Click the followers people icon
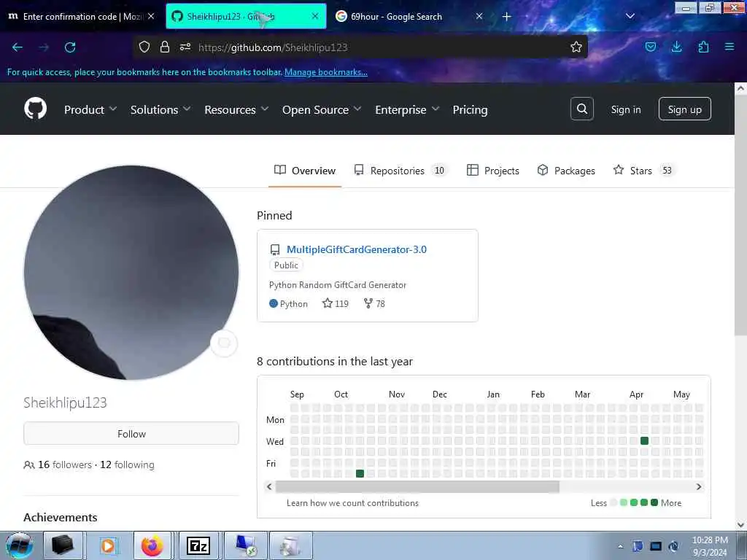The height and width of the screenshot is (560, 747). point(29,464)
